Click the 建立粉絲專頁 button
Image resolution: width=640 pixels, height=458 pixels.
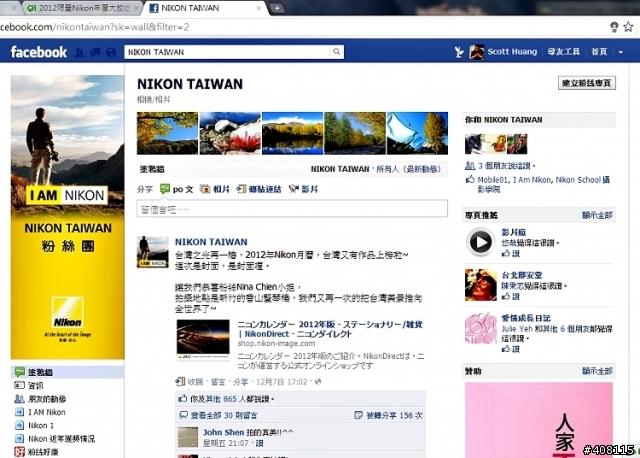coord(587,83)
